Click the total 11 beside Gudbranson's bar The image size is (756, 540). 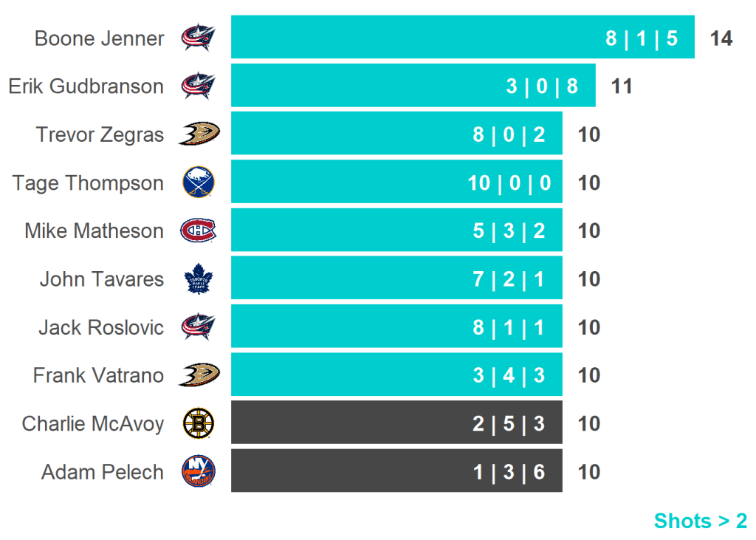tap(622, 86)
